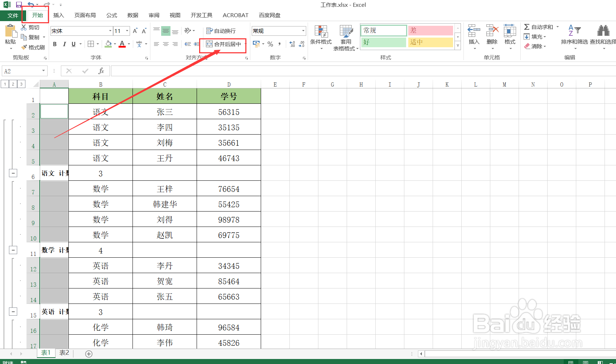
Task: Switch to the Data (数据) tab
Action: tap(133, 15)
